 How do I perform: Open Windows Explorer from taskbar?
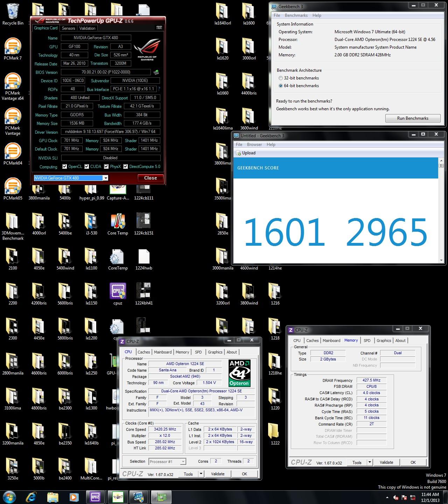pos(53,497)
